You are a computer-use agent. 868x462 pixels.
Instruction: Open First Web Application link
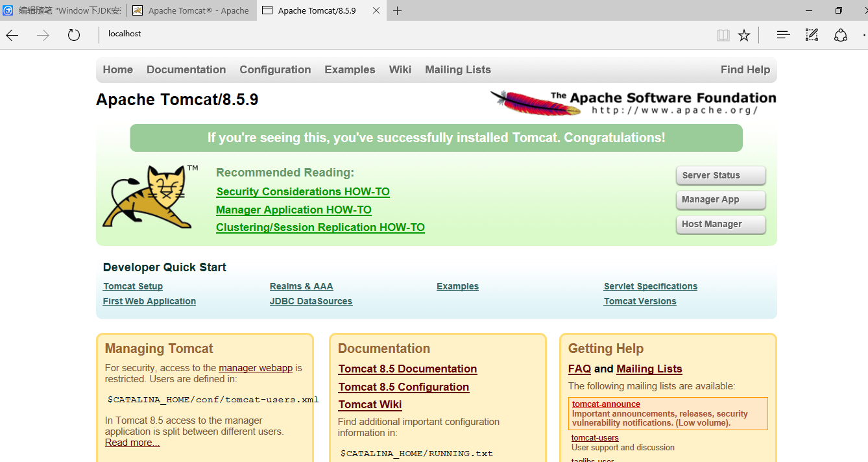[149, 301]
